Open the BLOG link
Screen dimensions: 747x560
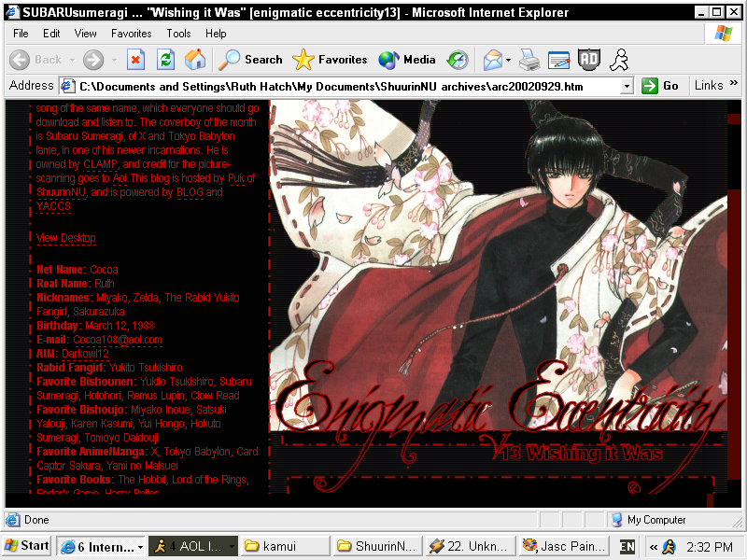190,192
